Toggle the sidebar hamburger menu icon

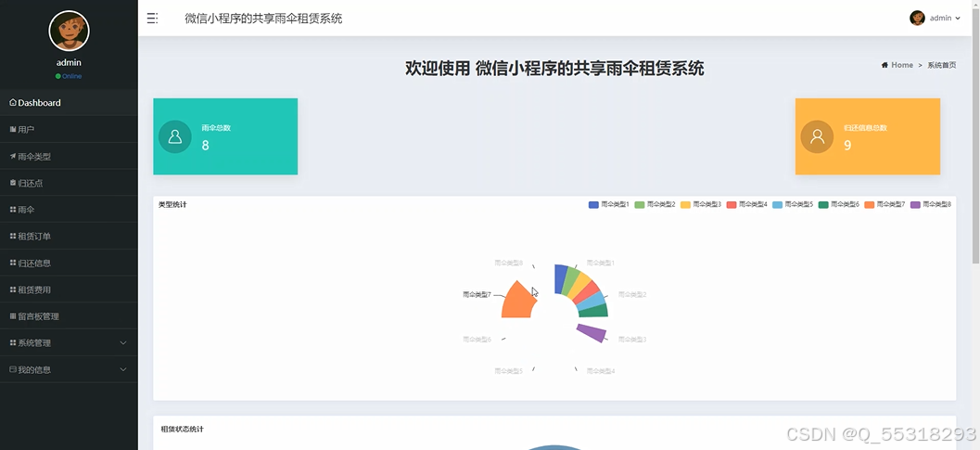152,19
